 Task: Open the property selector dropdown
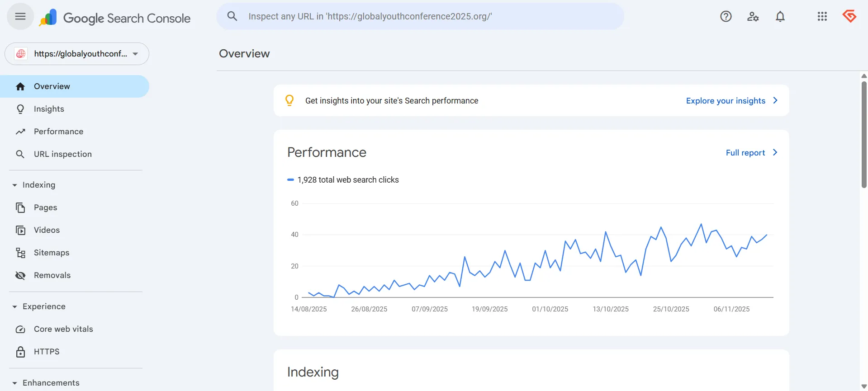pos(77,54)
